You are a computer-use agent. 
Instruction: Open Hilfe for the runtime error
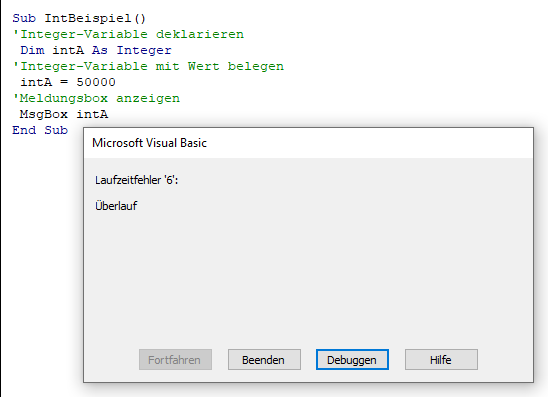[441, 360]
